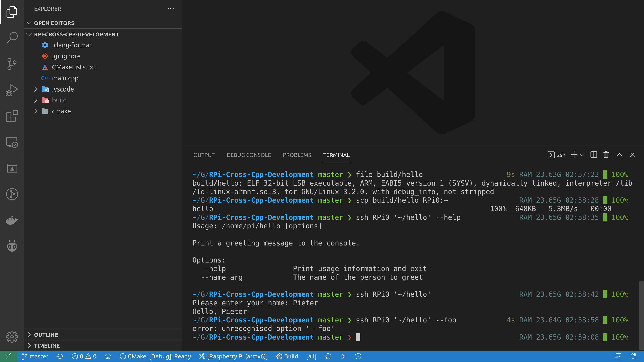Image resolution: width=644 pixels, height=362 pixels.
Task: Open the CMake view in activity bar
Action: point(12,168)
